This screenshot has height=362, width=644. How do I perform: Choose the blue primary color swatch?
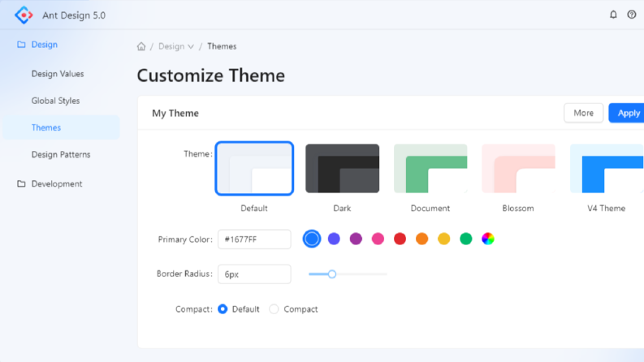pyautogui.click(x=312, y=239)
